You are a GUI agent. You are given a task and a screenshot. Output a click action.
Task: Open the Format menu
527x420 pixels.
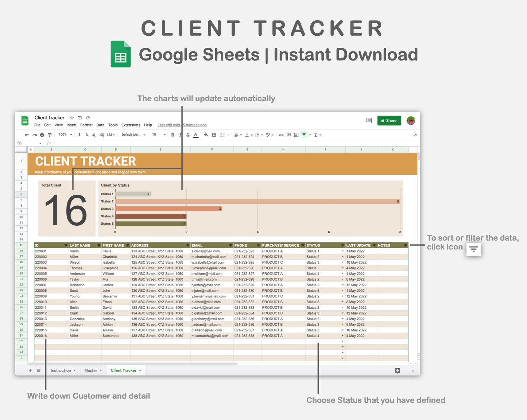coord(86,125)
